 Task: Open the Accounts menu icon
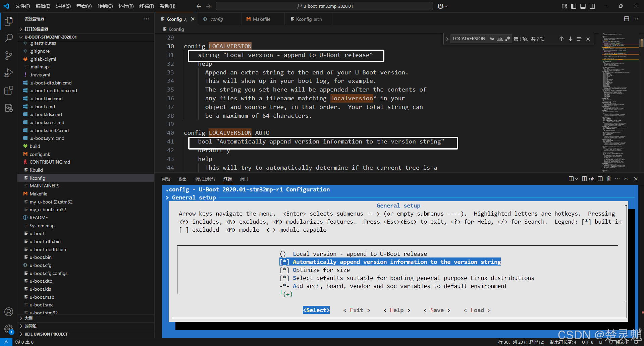point(9,312)
